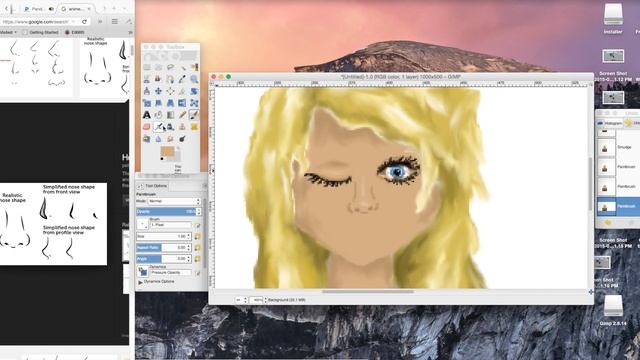Select the Smudge finger tool
The image size is (640, 360).
click(x=171, y=139)
